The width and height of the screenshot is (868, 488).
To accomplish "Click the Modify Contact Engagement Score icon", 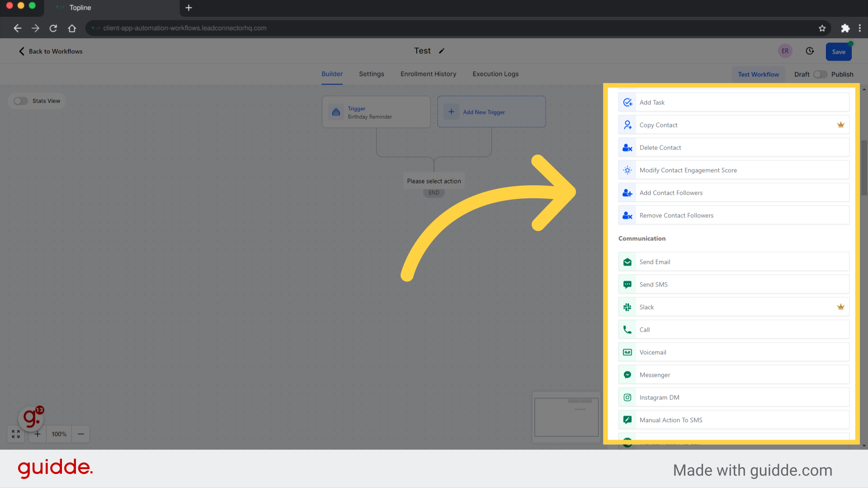I will (x=627, y=170).
